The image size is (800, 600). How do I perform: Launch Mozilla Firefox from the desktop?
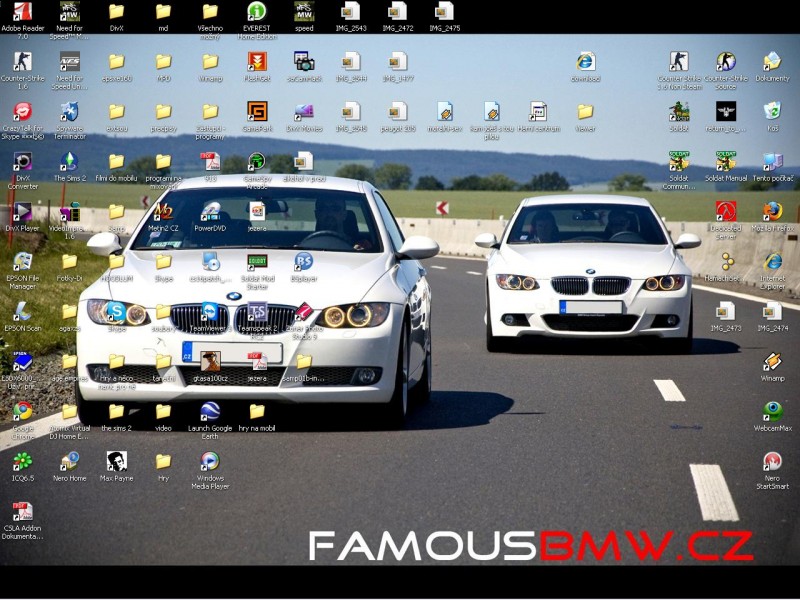pyautogui.click(x=772, y=211)
